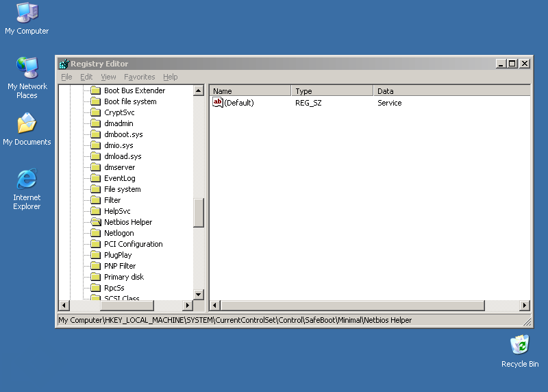548x392 pixels.
Task: Open the Favorites menu
Action: [x=140, y=77]
